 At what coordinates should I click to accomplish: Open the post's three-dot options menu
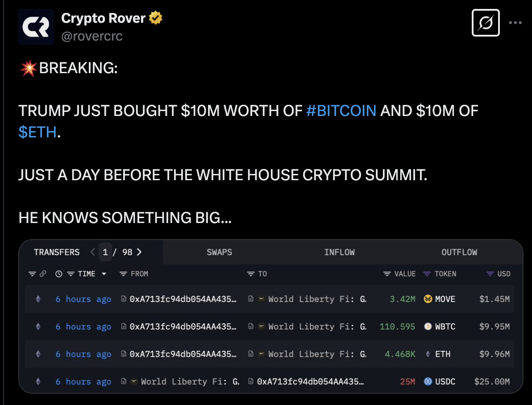[x=515, y=22]
